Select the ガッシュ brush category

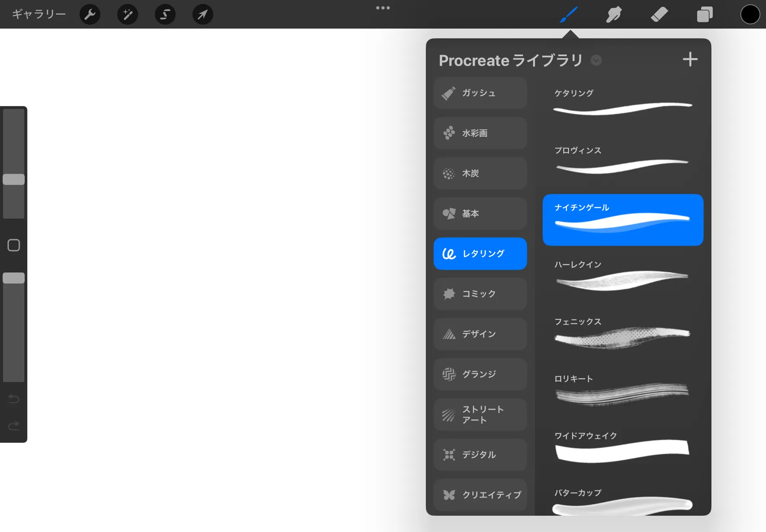coord(480,93)
